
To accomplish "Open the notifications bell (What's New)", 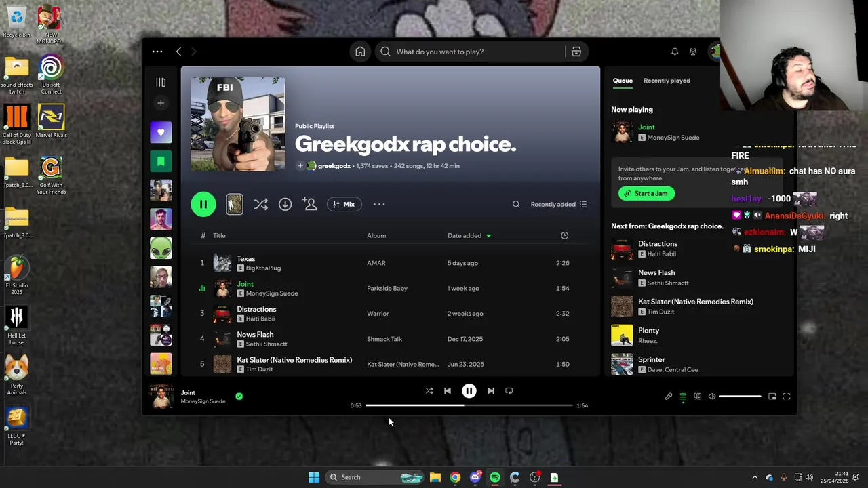I will [675, 52].
